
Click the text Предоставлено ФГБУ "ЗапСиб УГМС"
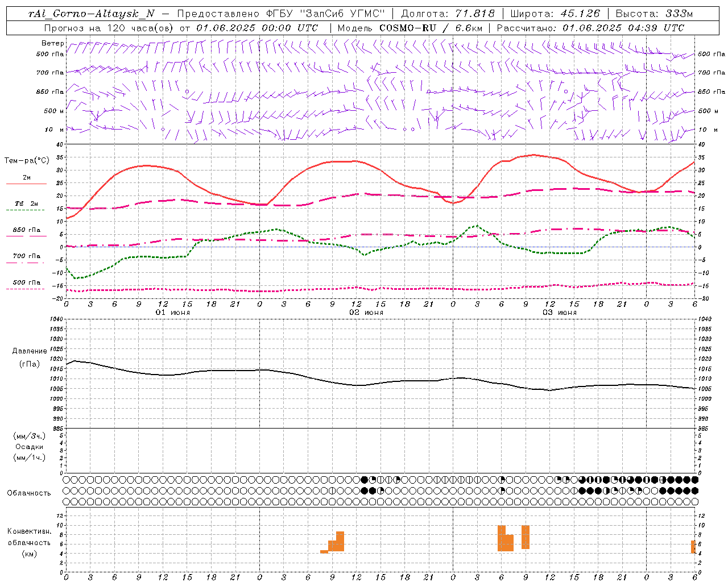(281, 14)
